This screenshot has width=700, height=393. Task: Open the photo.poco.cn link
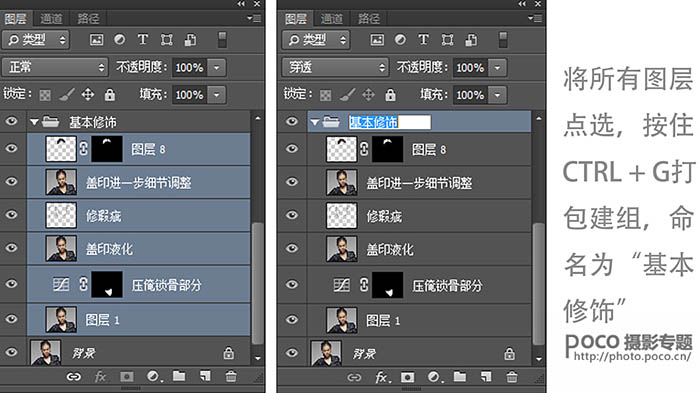coord(632,356)
